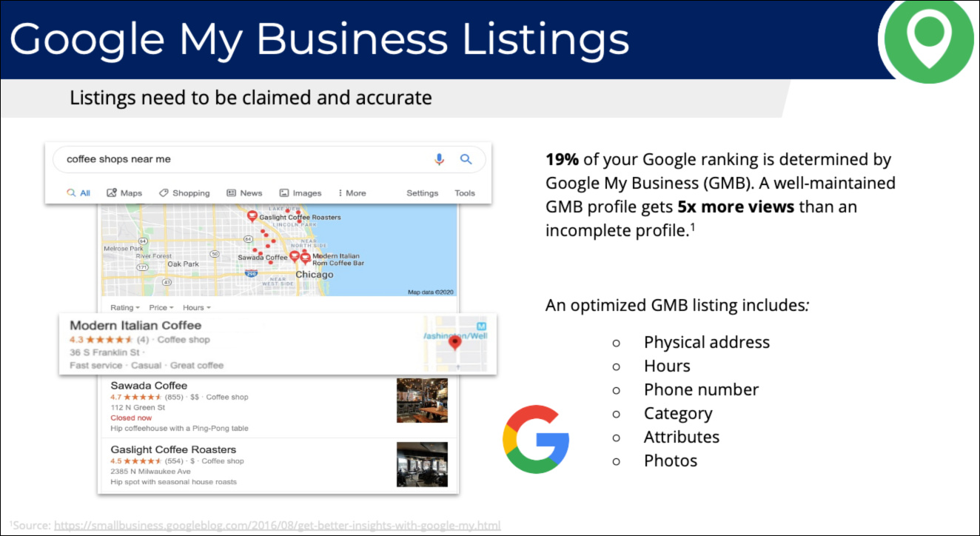Open the Sawada Coffee photo thumbnail
This screenshot has height=536, width=980.
422,401
